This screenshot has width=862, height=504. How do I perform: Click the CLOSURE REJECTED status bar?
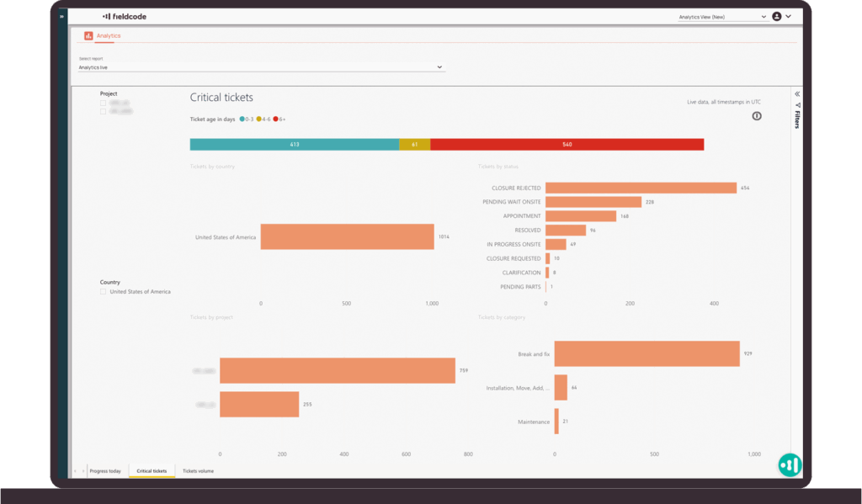(640, 188)
